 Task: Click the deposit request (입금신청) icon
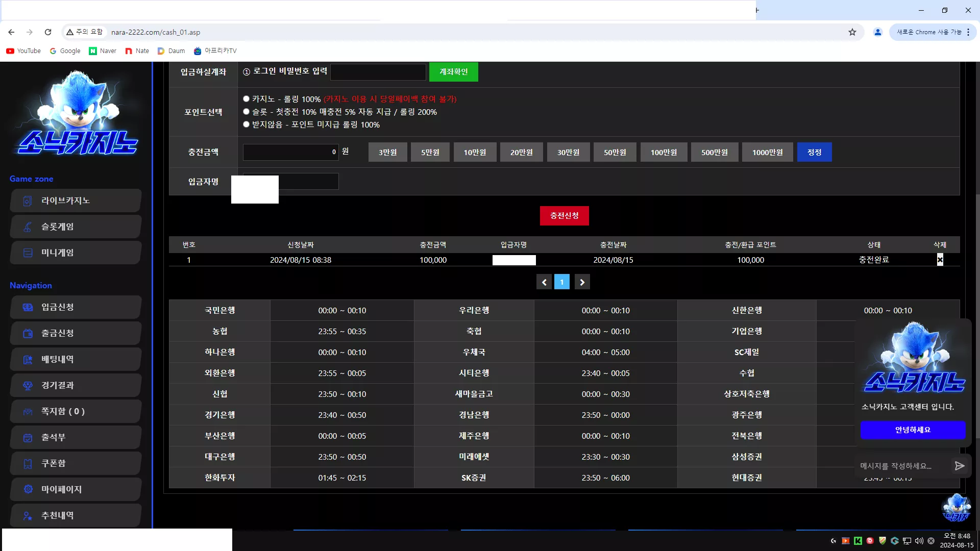coord(28,307)
